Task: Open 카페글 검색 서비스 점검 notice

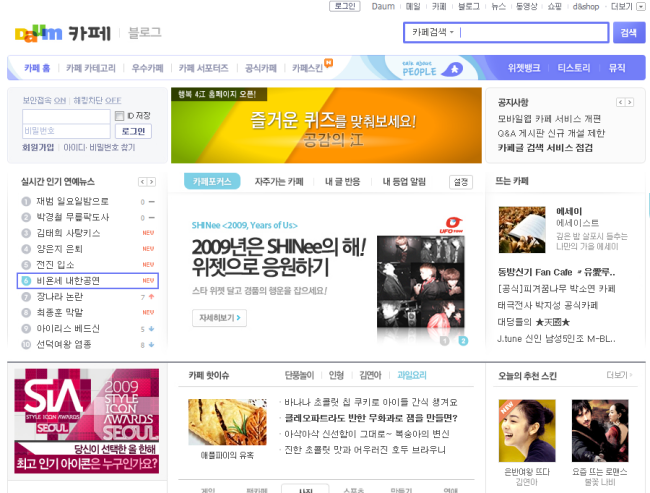Action: pyautogui.click(x=545, y=148)
